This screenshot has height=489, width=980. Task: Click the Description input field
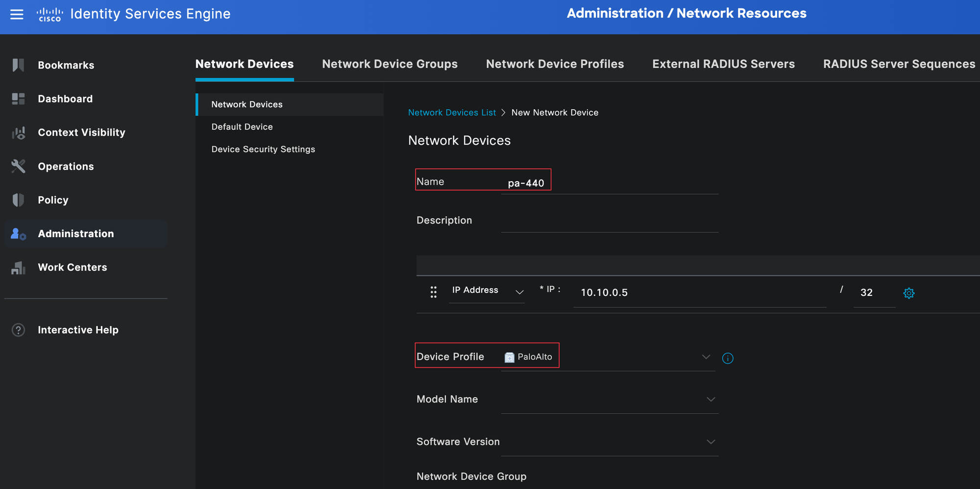(x=609, y=221)
